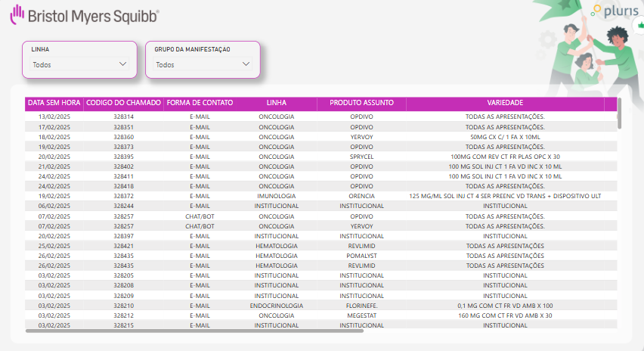
Task: Select code cell 328372
Action: coord(124,197)
